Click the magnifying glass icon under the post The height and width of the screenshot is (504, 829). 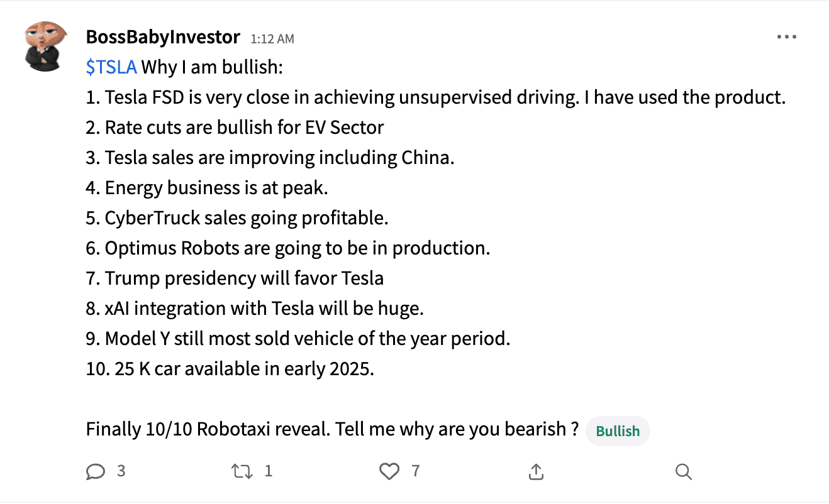(x=683, y=471)
